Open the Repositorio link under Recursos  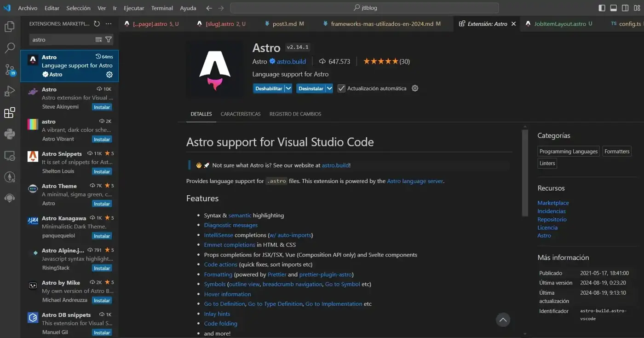click(552, 220)
